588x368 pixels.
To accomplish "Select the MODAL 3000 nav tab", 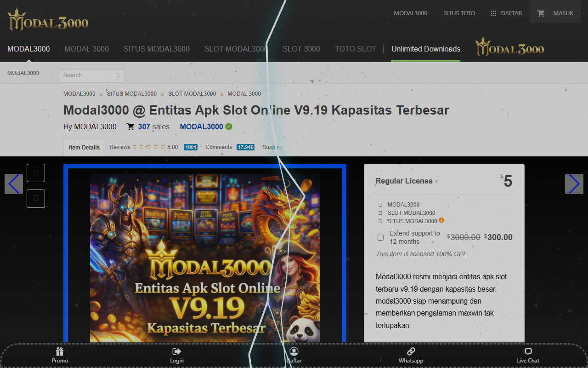I will click(87, 49).
